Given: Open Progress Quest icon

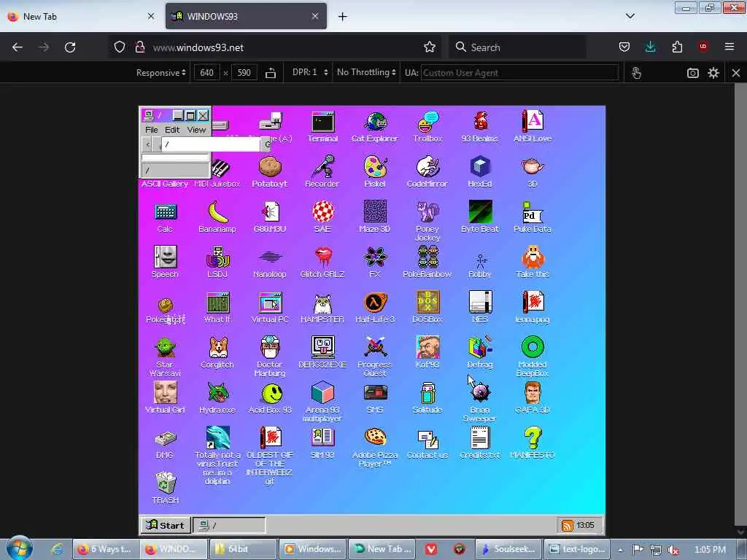Looking at the screenshot, I should tap(375, 357).
